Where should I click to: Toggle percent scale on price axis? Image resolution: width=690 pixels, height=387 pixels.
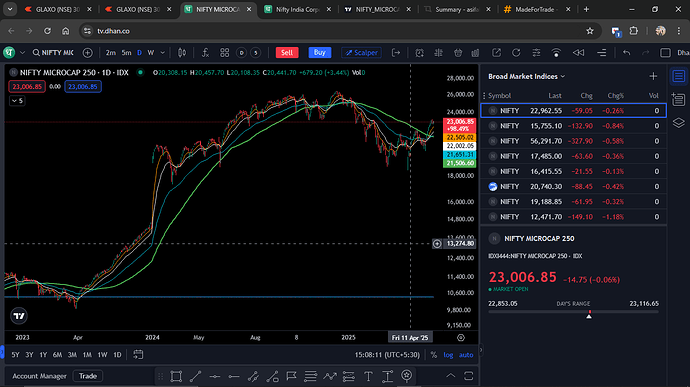[434, 355]
